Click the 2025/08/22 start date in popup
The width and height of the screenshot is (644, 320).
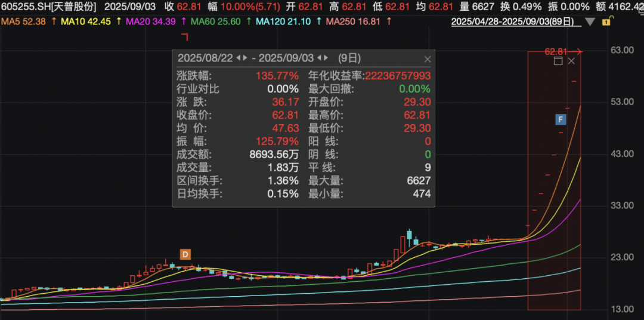point(205,59)
